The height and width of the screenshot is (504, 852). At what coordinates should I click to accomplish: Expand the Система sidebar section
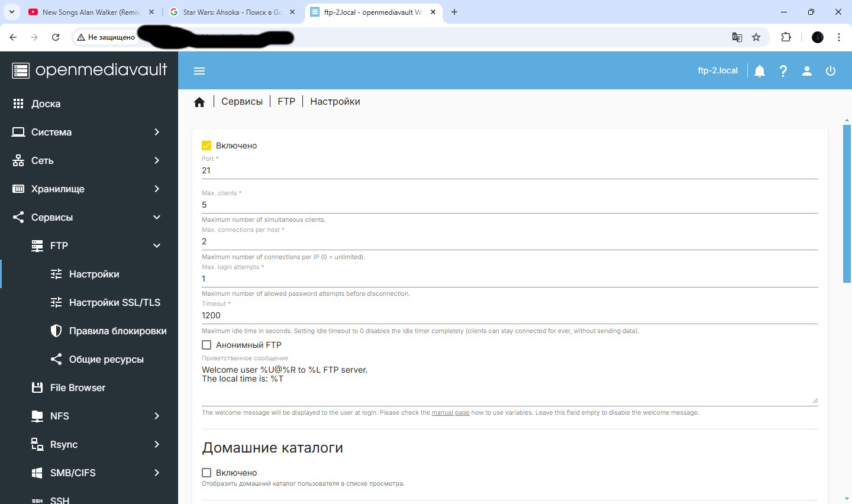[89, 132]
